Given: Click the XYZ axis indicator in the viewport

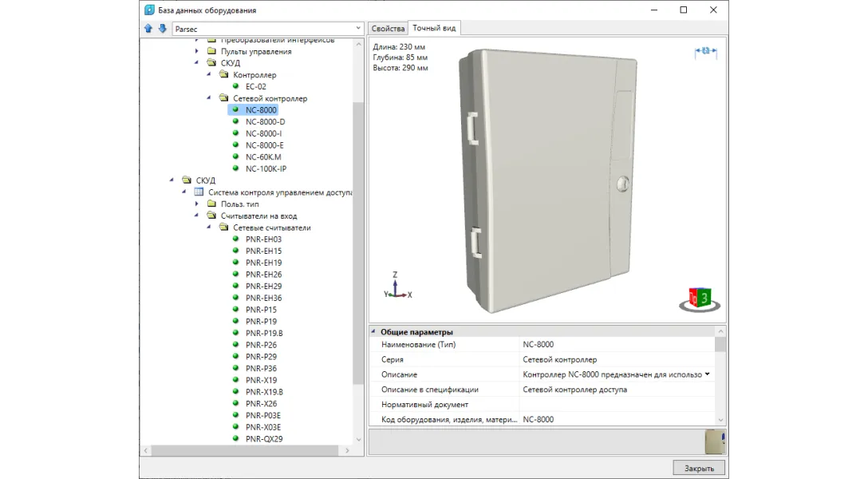Looking at the screenshot, I should click(x=397, y=287).
